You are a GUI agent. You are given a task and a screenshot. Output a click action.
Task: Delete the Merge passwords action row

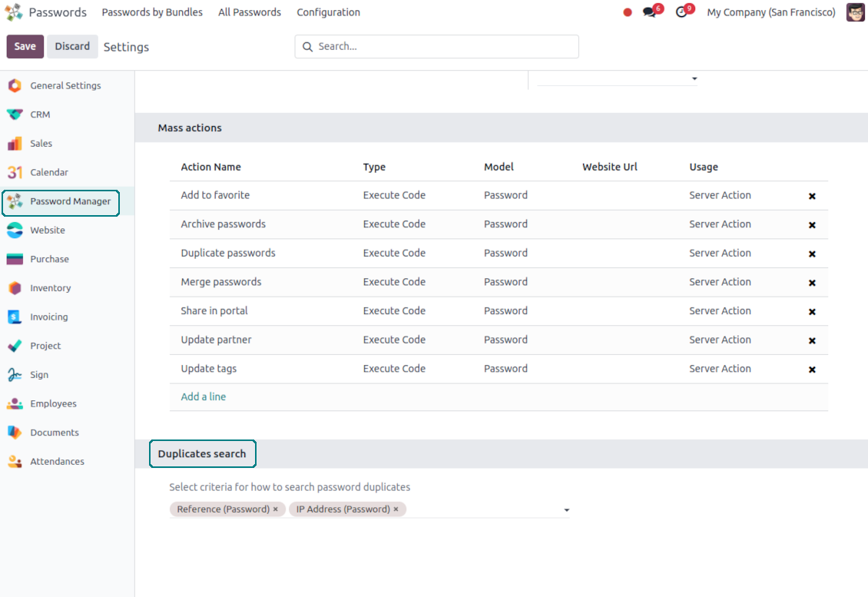point(812,283)
